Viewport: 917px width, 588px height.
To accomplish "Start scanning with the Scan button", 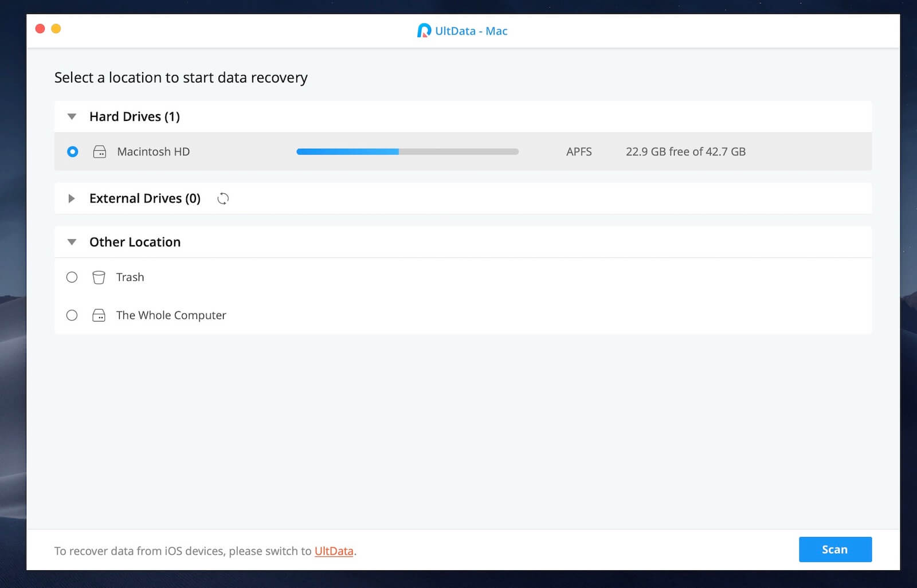I will click(835, 549).
